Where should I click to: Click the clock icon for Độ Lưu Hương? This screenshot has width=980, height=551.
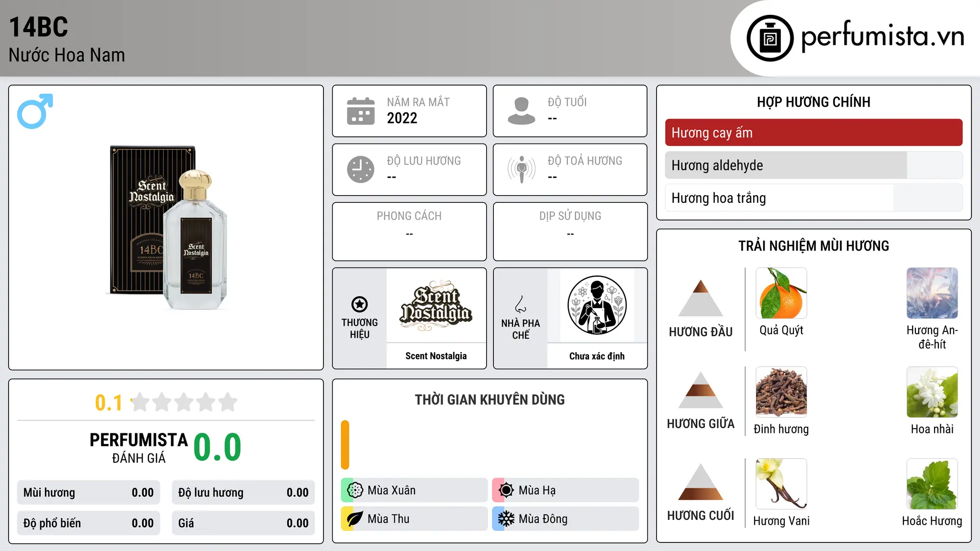pos(361,169)
